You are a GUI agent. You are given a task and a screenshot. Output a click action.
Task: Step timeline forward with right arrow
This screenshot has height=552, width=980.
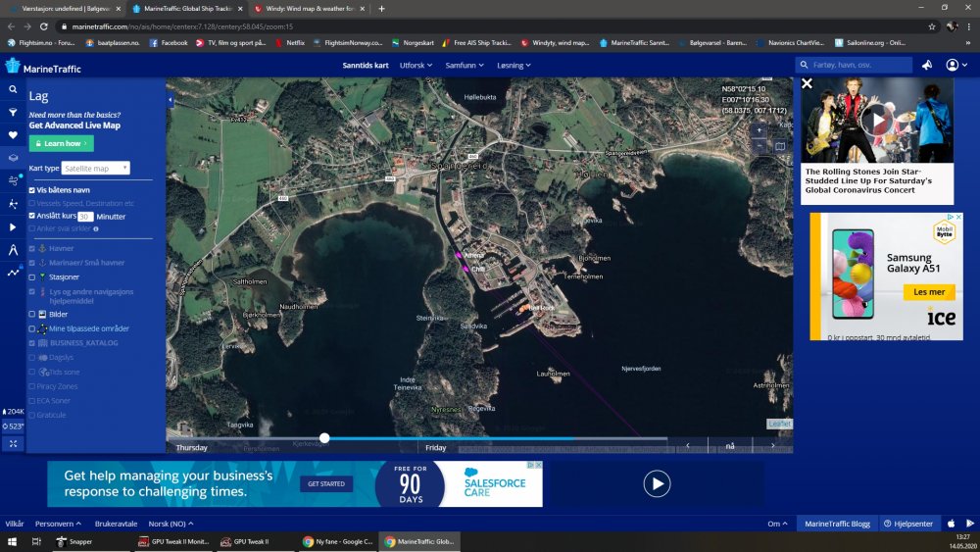(773, 446)
